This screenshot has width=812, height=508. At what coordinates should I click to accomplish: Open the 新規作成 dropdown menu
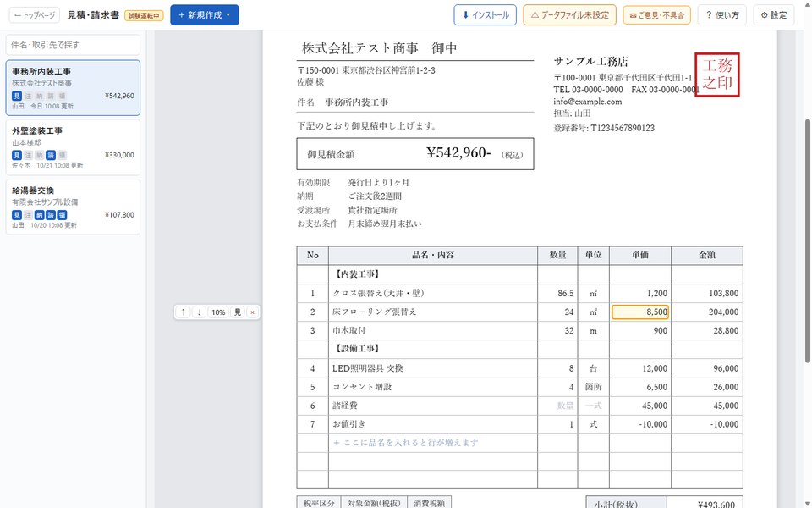[205, 15]
